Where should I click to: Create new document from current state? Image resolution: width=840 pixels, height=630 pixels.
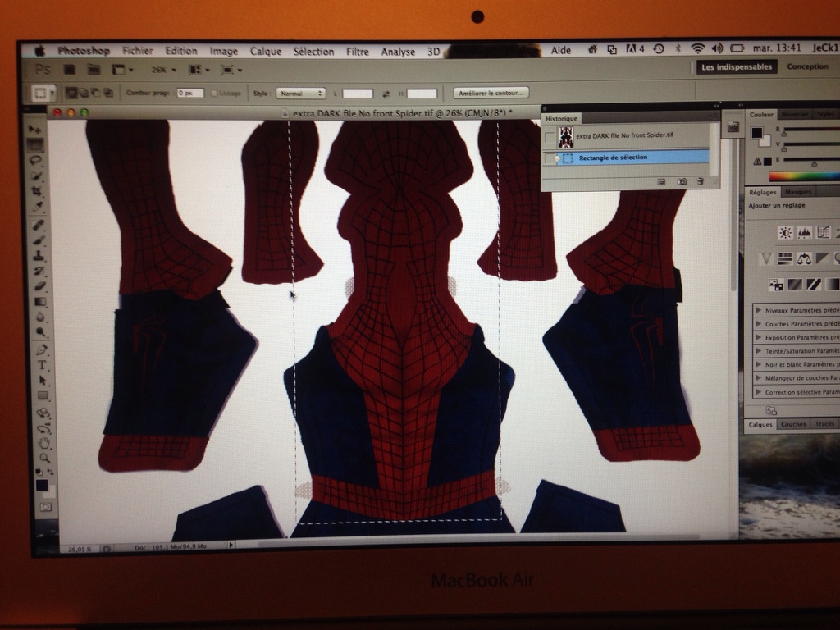coord(661,182)
